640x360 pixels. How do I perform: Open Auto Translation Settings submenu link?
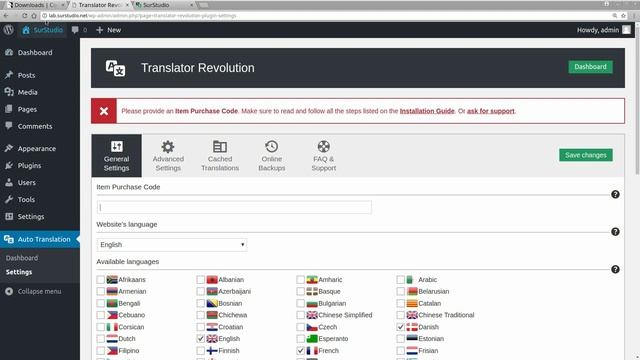(19, 272)
